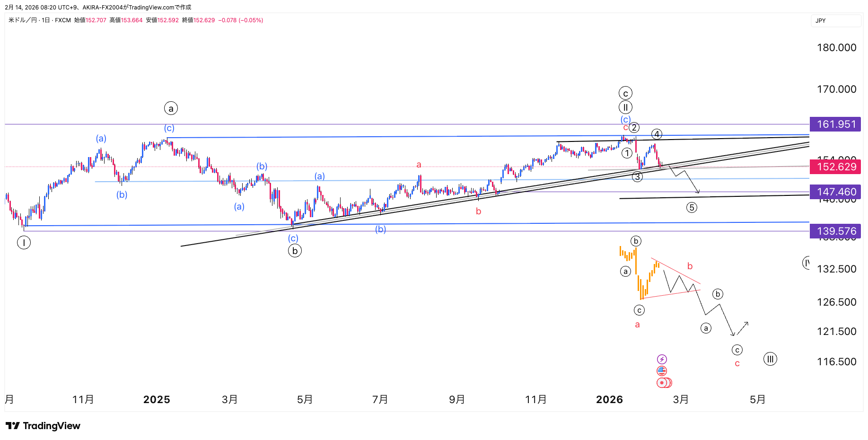Select the circled Roman numeral I wave label

pos(24,243)
